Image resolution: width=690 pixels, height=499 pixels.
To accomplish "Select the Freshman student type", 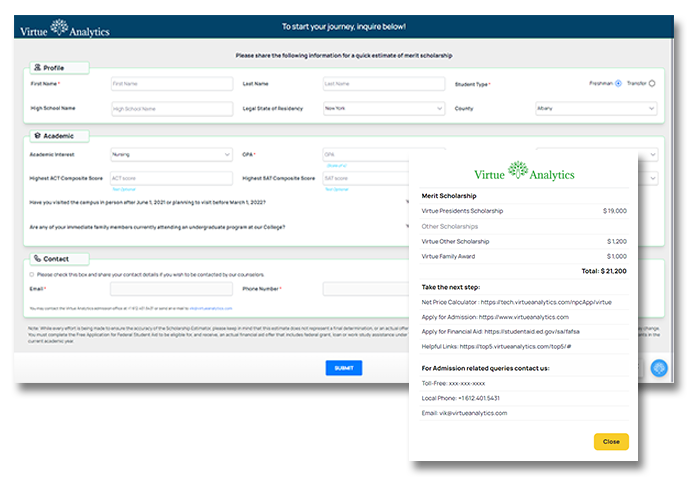I will coord(618,84).
